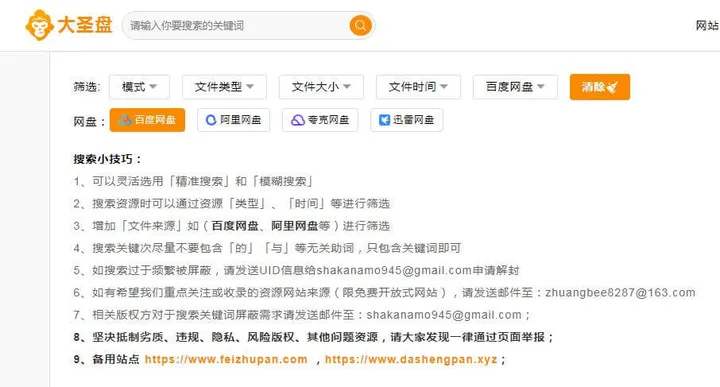Screen dimensions: 720x387
Task: Open the 文件类型 filter dropdown
Action: point(224,87)
